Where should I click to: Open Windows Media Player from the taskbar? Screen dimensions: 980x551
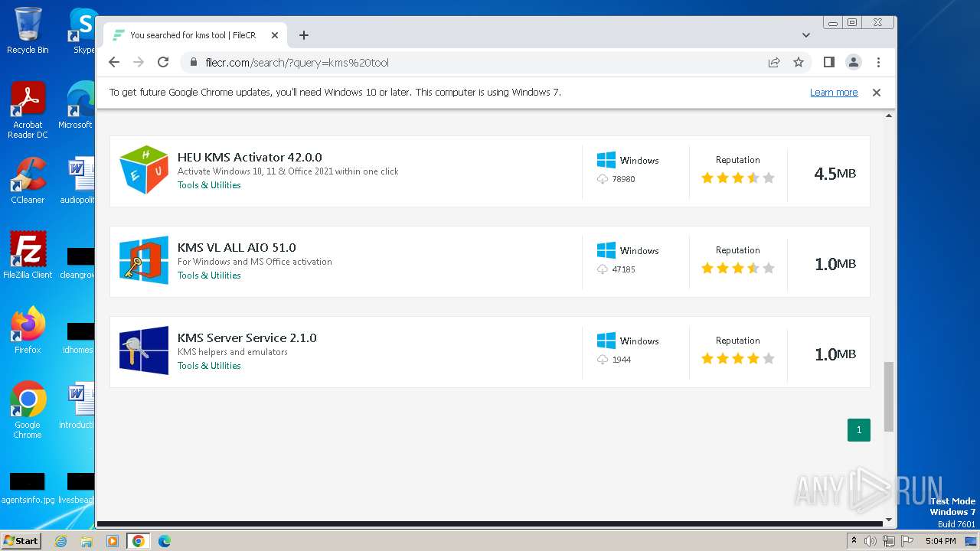(x=112, y=541)
